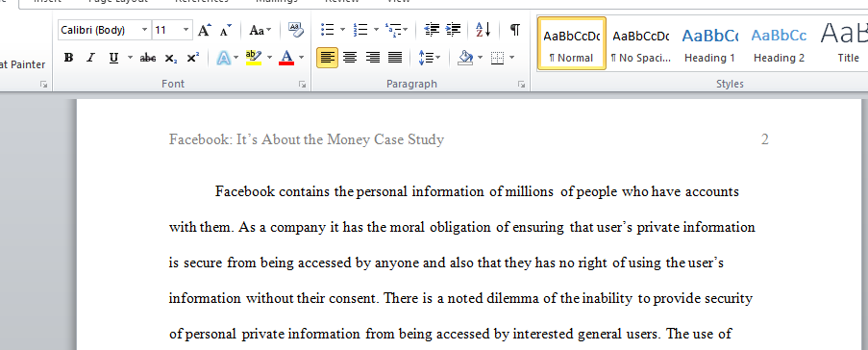Click the Clear Formatting icon

[x=296, y=30]
